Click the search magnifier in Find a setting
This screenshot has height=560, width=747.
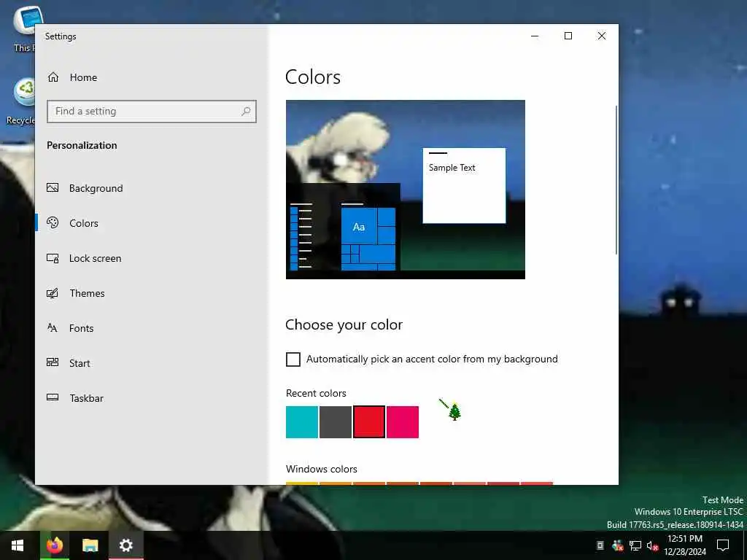246,112
